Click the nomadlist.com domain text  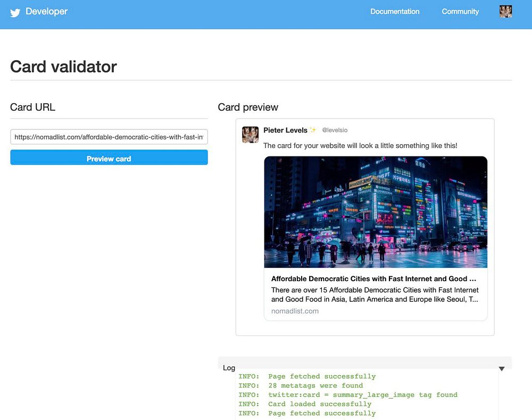295,311
